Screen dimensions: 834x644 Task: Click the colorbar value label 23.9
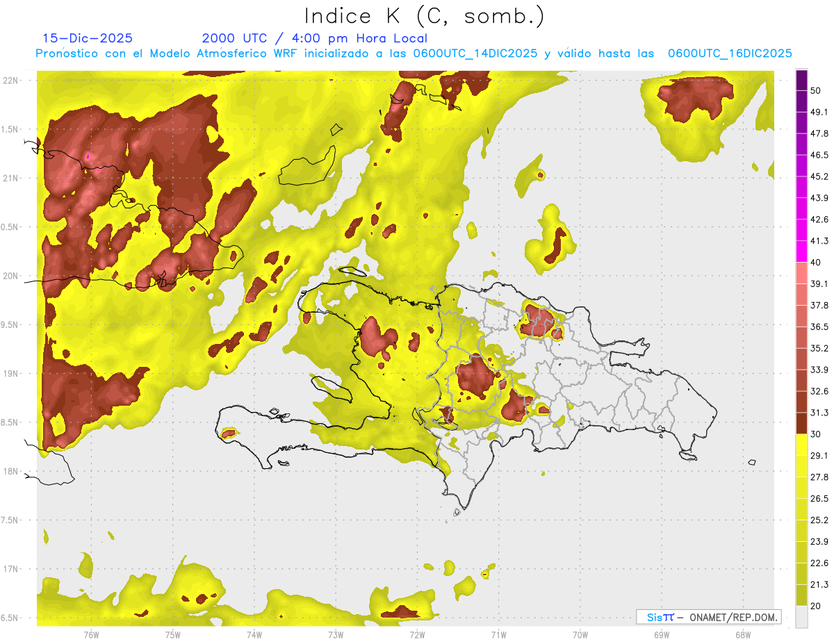point(819,541)
